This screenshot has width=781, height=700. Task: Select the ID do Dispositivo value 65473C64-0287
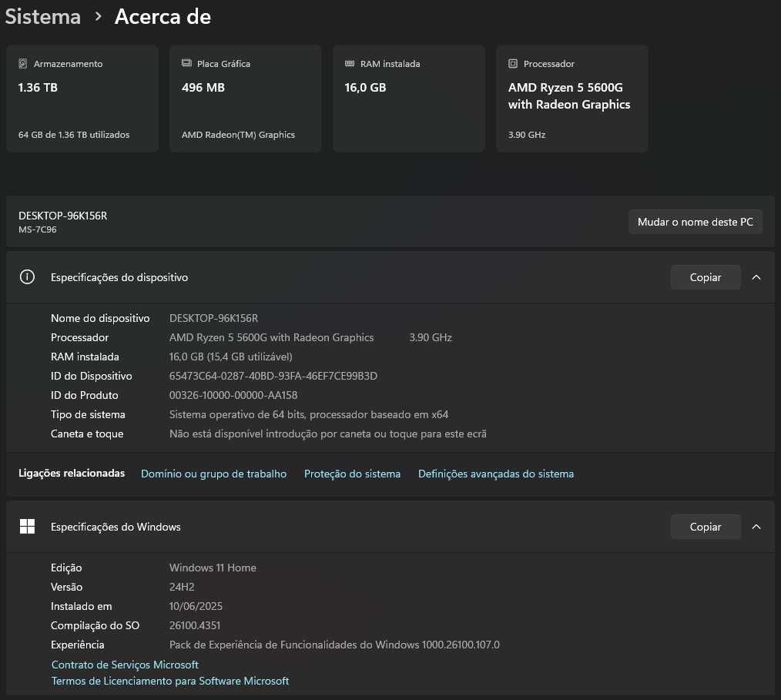pyautogui.click(x=273, y=376)
